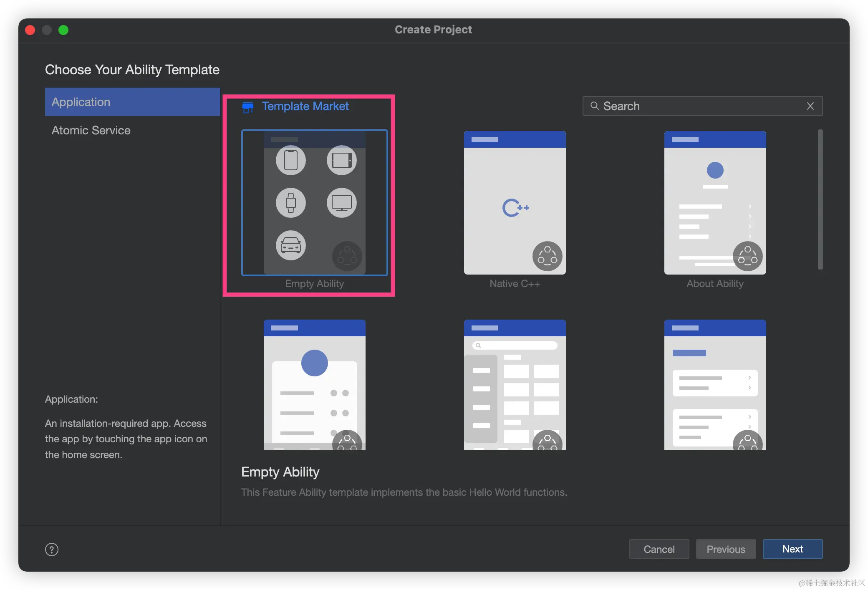The width and height of the screenshot is (868, 590).
Task: Click the TV monitor device icon
Action: (x=341, y=203)
